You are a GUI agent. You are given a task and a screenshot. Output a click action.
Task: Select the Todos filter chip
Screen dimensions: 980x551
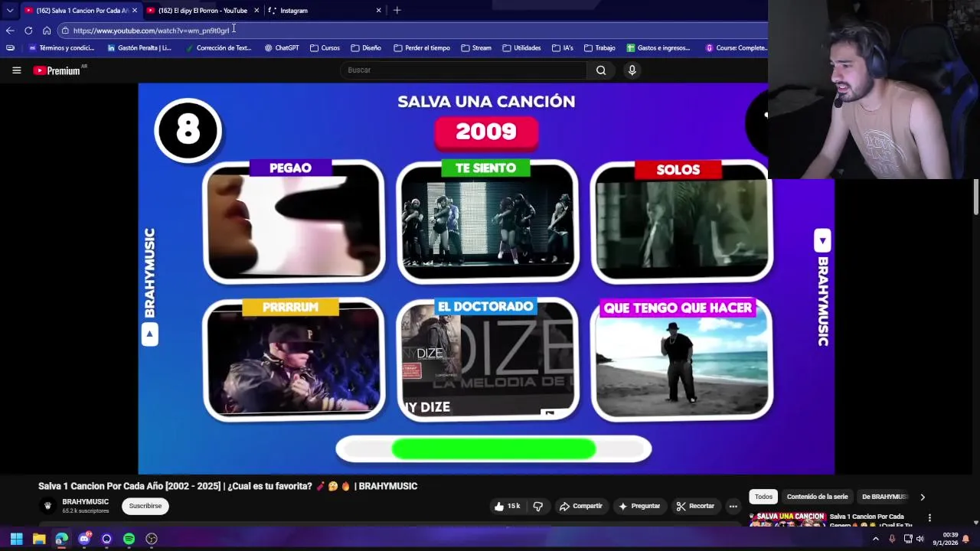tap(763, 497)
